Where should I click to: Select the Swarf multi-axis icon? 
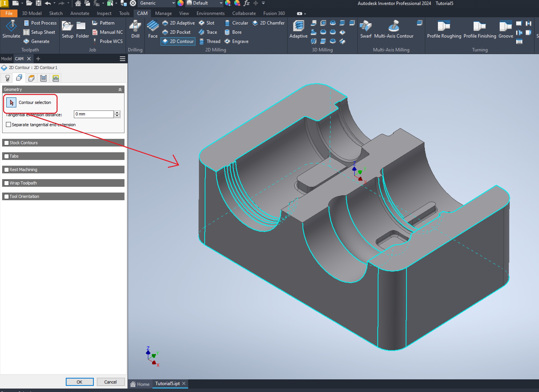(x=366, y=26)
